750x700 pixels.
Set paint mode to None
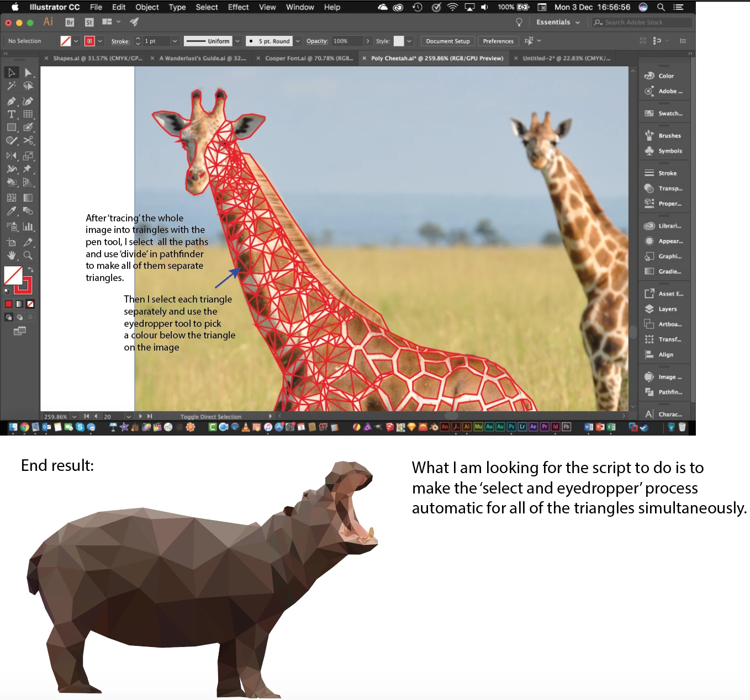[x=30, y=304]
